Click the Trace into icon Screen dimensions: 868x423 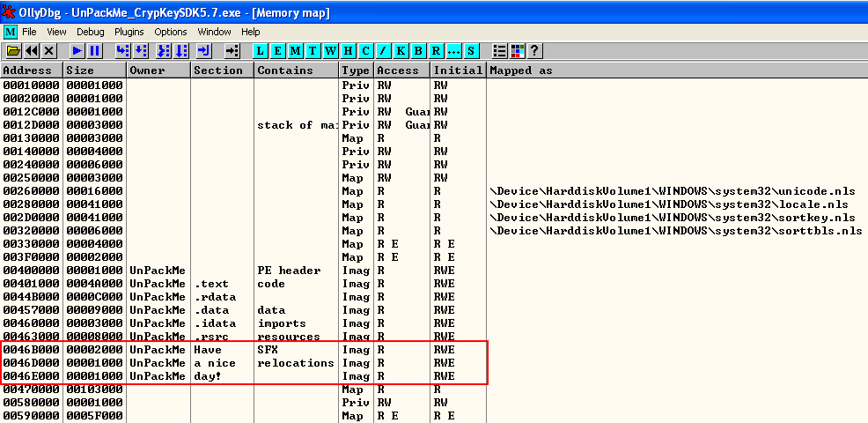click(164, 51)
